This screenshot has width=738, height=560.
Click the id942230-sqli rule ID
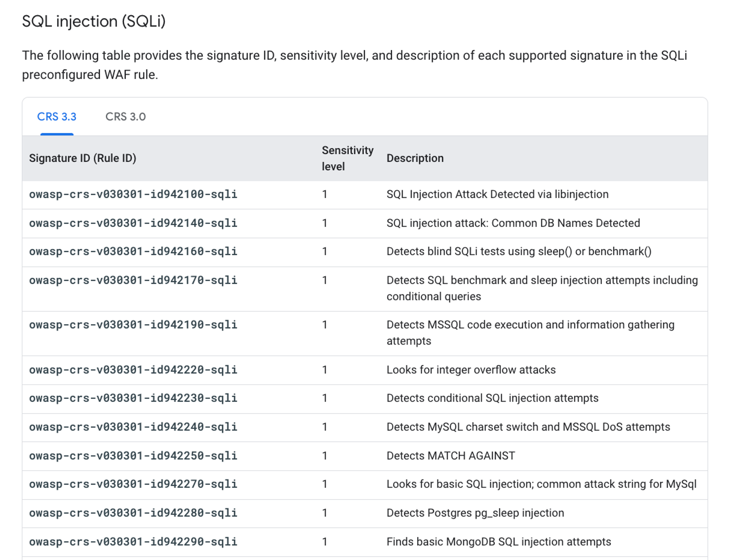(133, 398)
